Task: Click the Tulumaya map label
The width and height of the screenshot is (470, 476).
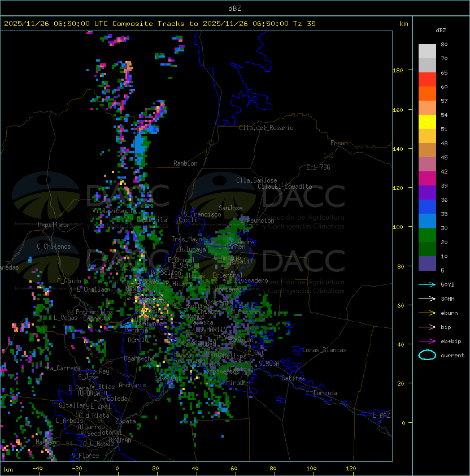Action: click(193, 249)
